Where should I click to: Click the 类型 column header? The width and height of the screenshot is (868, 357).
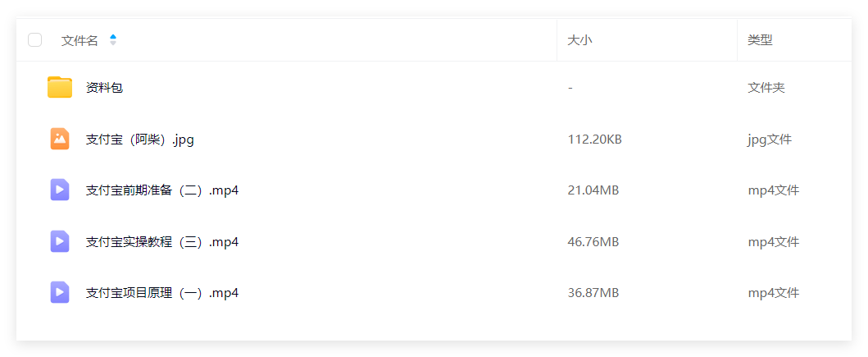coord(760,40)
